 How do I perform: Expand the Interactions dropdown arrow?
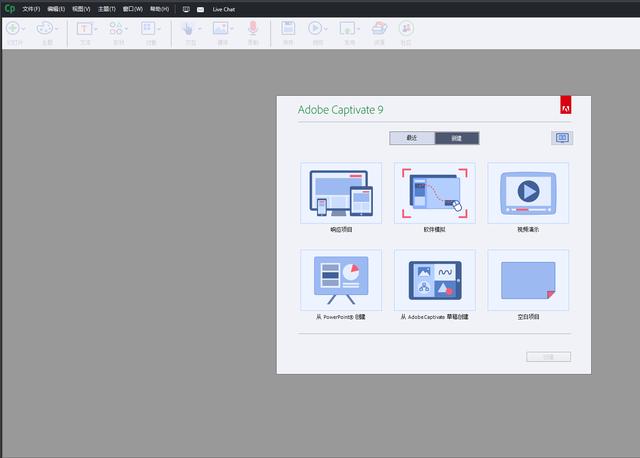click(x=200, y=29)
